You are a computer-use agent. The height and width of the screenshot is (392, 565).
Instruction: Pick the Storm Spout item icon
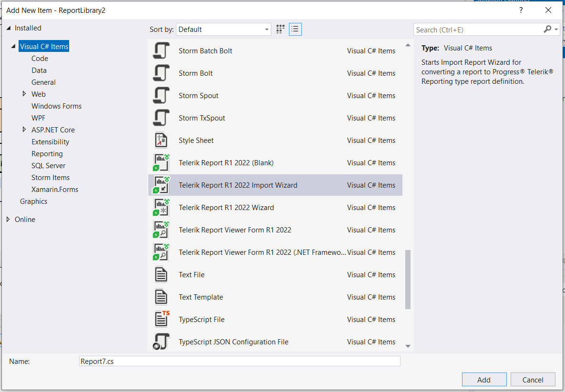(x=161, y=95)
